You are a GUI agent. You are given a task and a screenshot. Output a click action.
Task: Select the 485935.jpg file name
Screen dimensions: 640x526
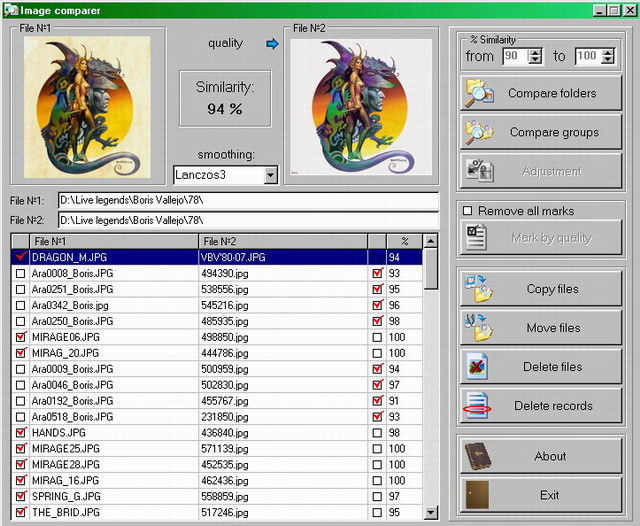224,321
